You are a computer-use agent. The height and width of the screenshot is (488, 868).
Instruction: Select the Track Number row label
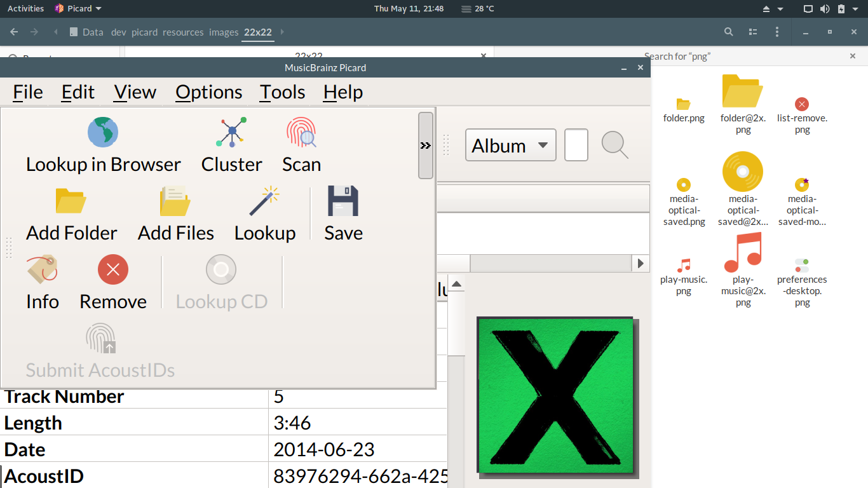[64, 396]
